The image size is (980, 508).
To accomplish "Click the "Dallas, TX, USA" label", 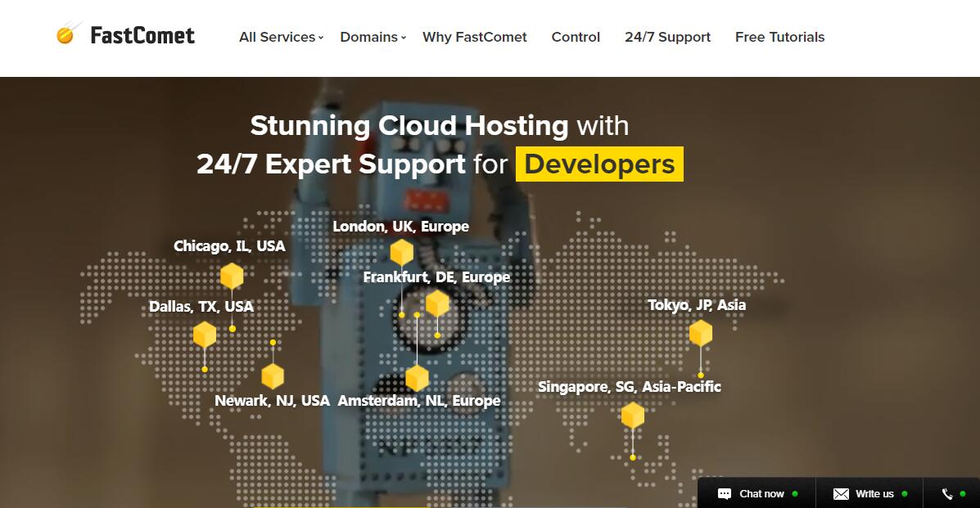I will point(201,307).
